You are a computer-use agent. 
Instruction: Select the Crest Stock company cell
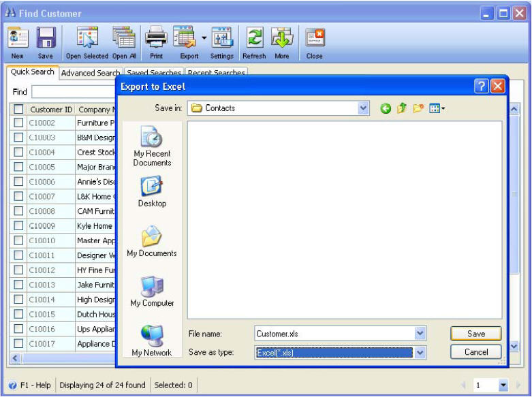96,153
